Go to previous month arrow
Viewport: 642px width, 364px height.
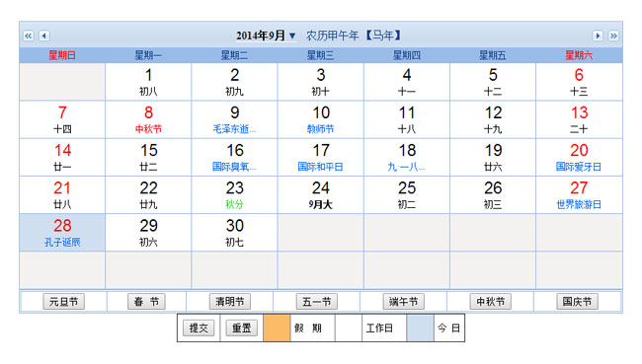[x=44, y=36]
